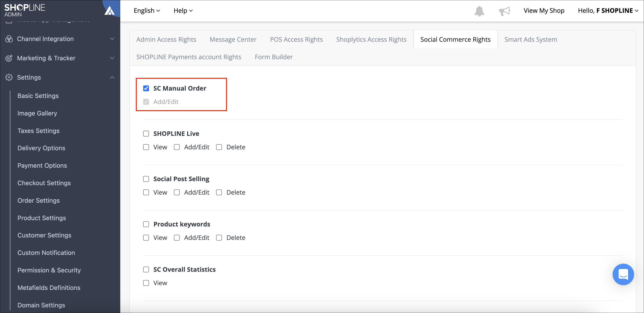Expand Channel Integration chevron
Viewport: 644px width, 313px height.
coord(112,39)
